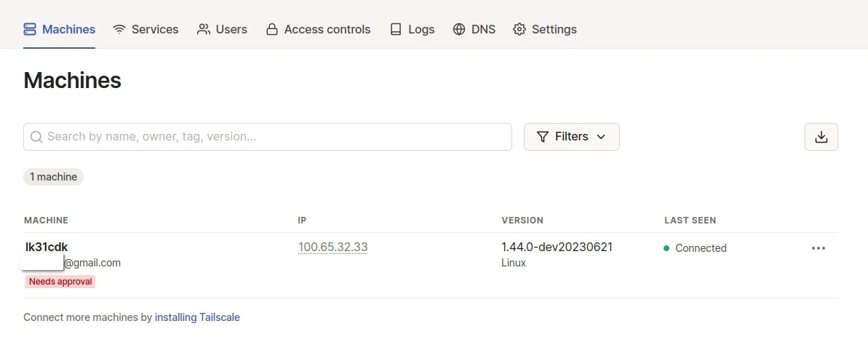Open the lk31cdk machine details
This screenshot has width=868, height=345.
[47, 247]
